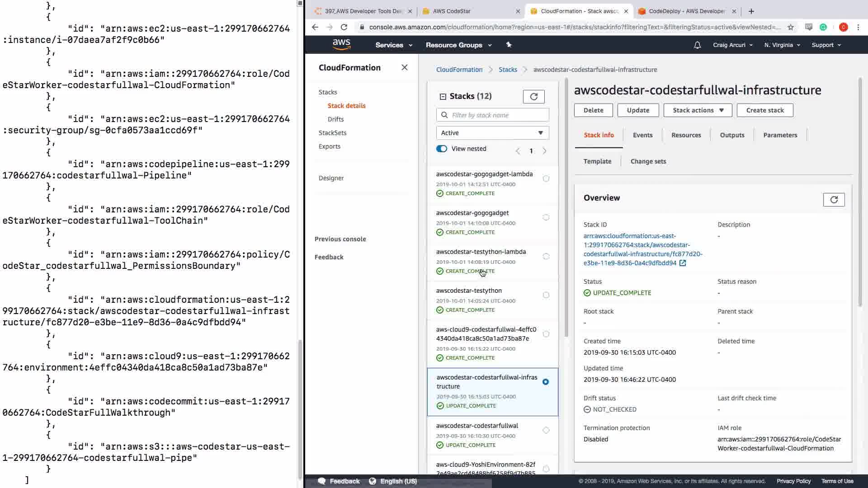Screen dimensions: 868x488
Task: Switch to the Resources tab
Action: tap(686, 135)
